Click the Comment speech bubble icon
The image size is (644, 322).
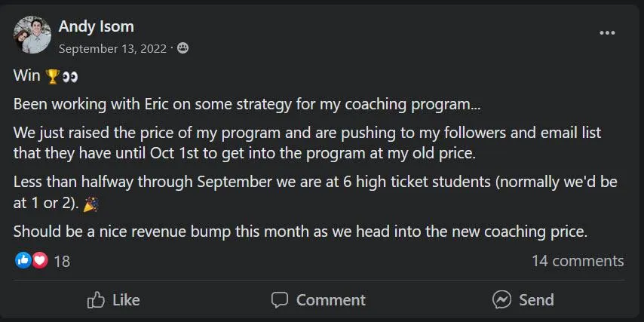[280, 299]
